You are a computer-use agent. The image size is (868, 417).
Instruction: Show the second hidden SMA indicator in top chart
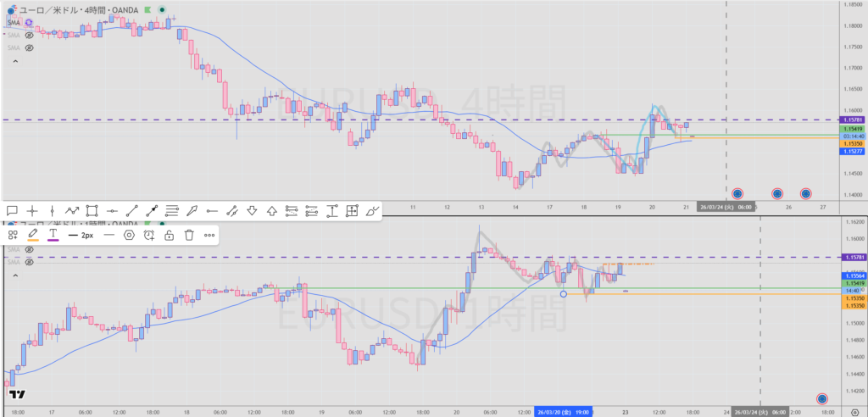[29, 36]
